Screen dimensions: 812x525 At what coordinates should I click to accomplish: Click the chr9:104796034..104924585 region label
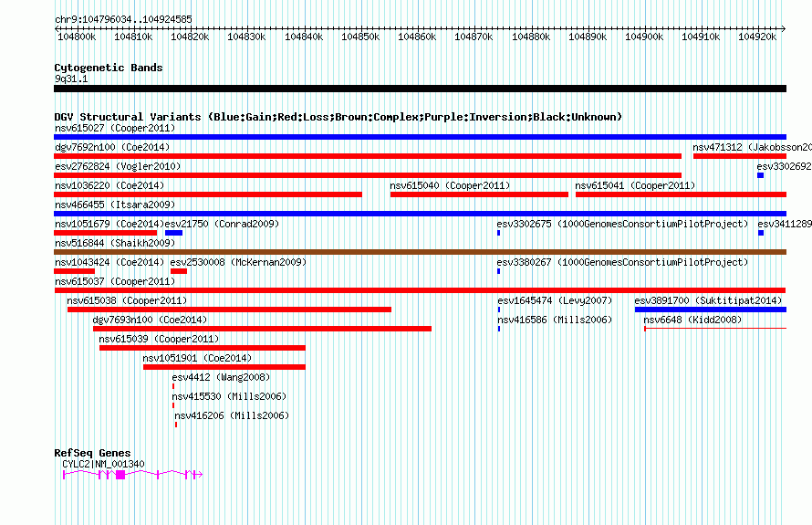[x=123, y=19]
